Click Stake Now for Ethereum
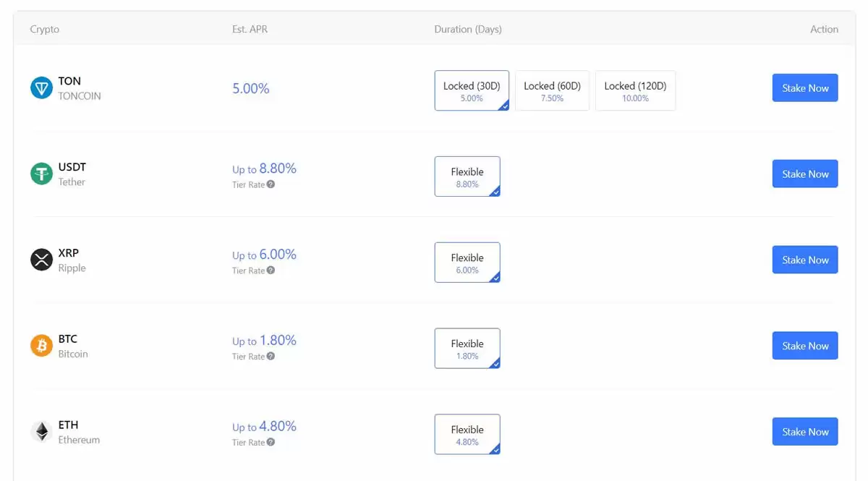This screenshot has width=868, height=481. 805,432
